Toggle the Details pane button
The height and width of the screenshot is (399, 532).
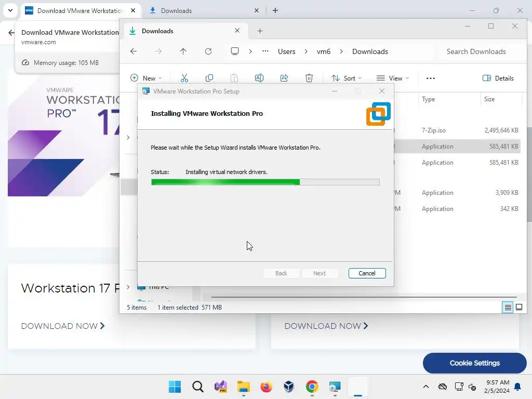(498, 78)
